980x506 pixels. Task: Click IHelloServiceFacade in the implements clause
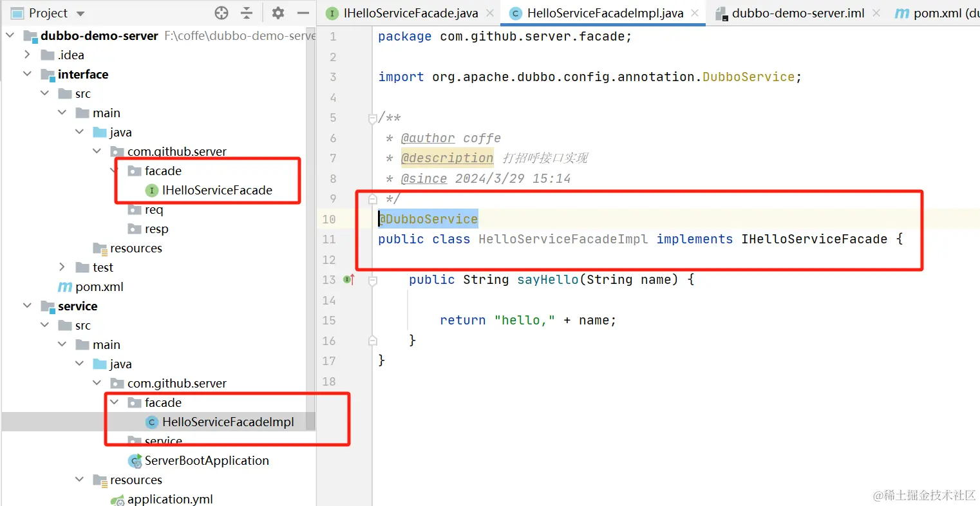(x=814, y=239)
